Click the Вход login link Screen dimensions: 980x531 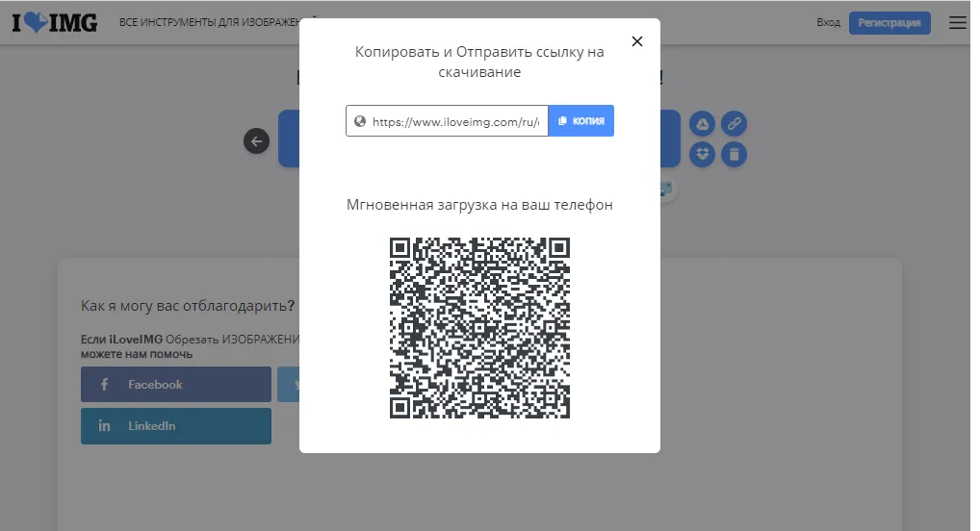click(x=828, y=22)
